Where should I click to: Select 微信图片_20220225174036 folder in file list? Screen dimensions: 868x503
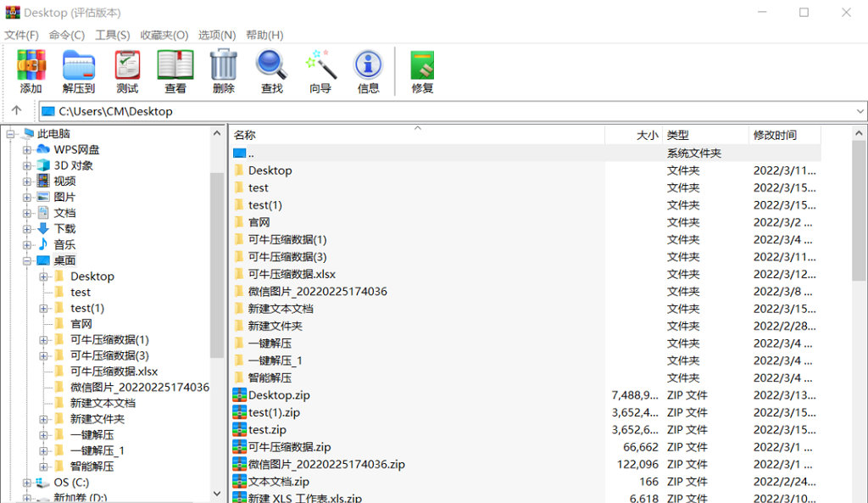click(x=317, y=292)
